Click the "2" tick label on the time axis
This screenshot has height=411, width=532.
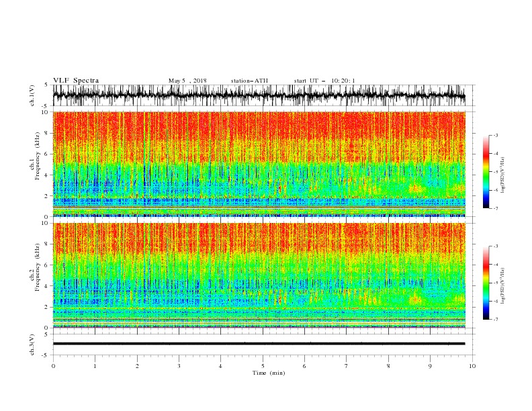(137, 366)
